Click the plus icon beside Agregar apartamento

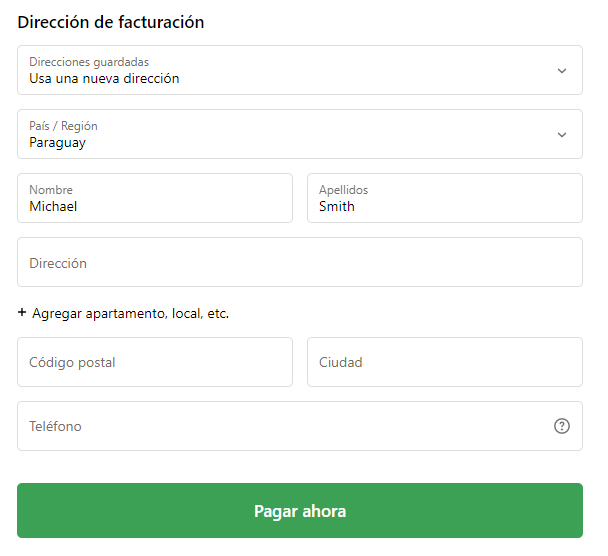22,313
